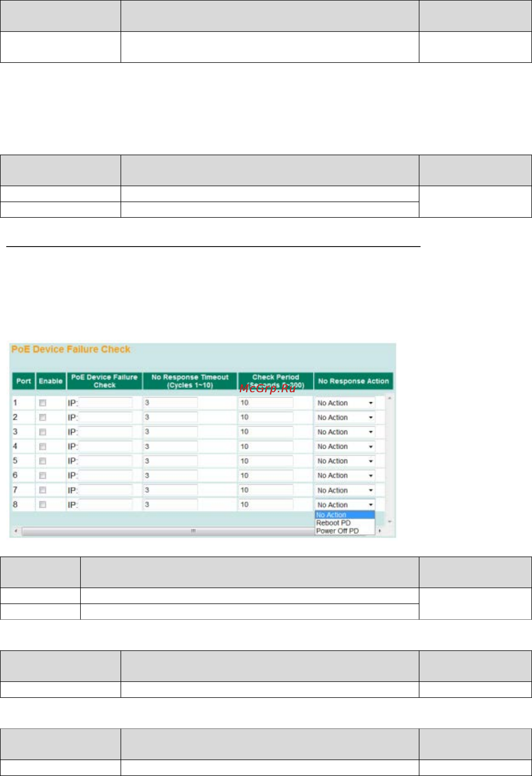
Task: Click the PoE Device Failure Check column header
Action: coord(105,381)
